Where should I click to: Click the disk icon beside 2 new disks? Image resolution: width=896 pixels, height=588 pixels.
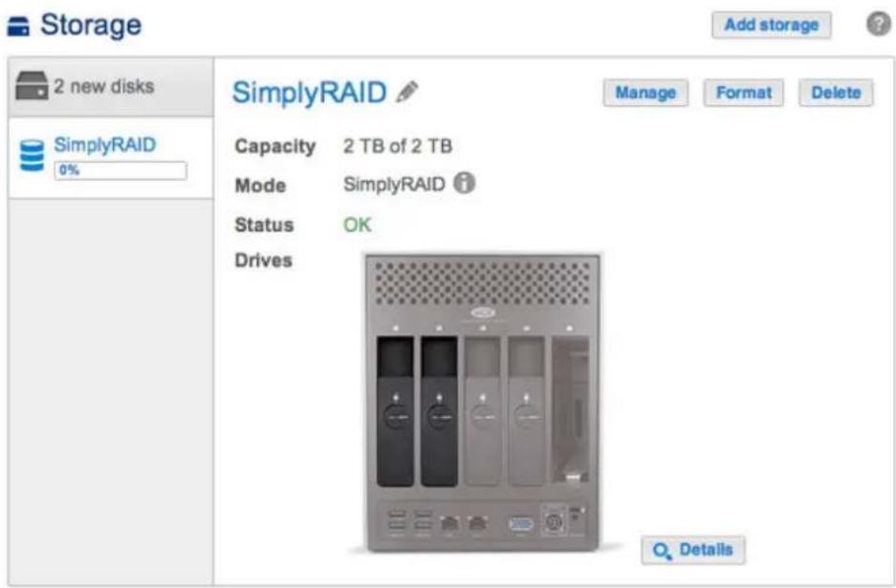coord(32,86)
